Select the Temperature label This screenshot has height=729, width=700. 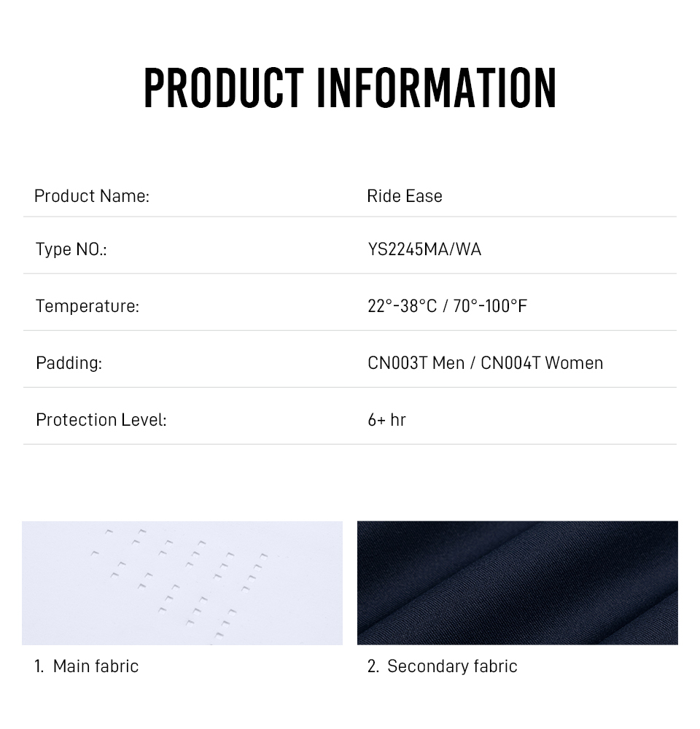click(87, 306)
